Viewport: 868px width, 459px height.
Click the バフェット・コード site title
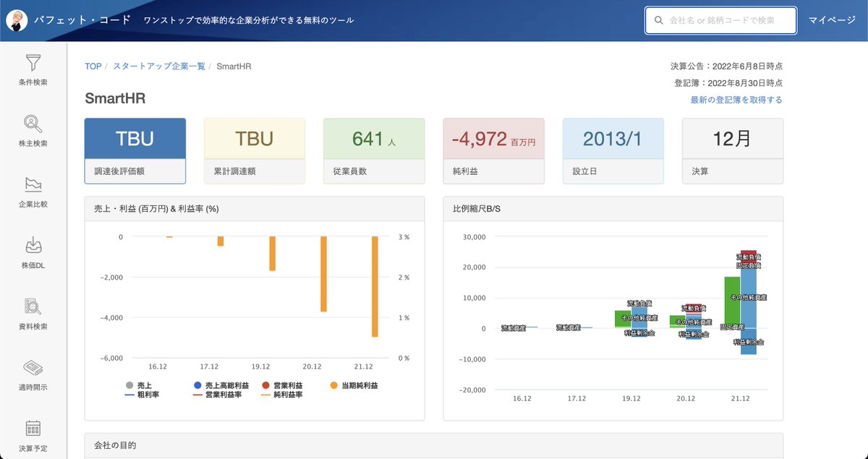tap(82, 20)
